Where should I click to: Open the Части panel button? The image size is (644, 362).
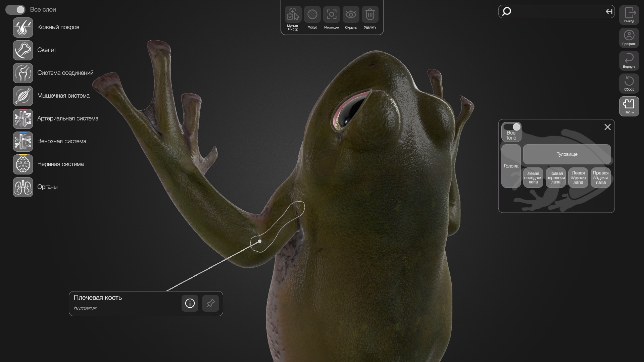[629, 106]
